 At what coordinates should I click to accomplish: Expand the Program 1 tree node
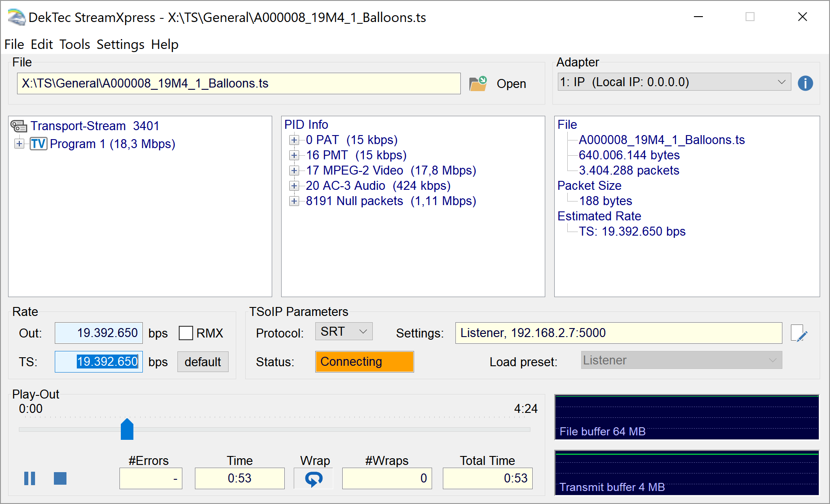tap(19, 144)
